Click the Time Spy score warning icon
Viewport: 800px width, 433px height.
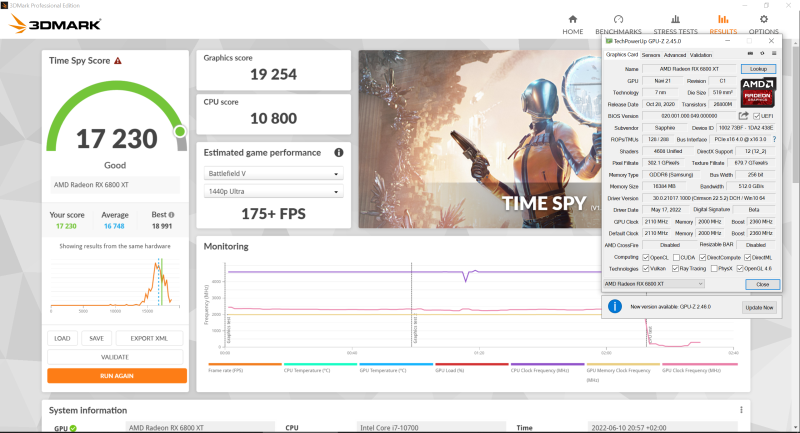coord(118,61)
